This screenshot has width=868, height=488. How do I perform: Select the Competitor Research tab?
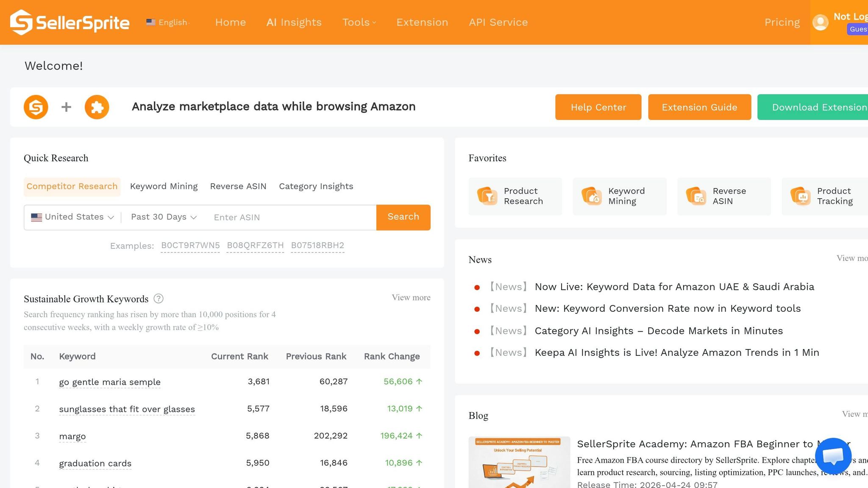click(x=72, y=186)
